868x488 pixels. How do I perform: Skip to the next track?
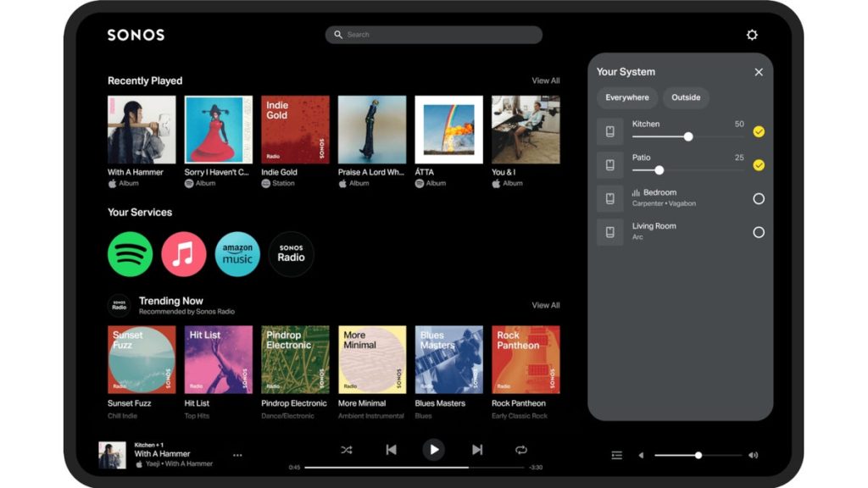(x=477, y=450)
